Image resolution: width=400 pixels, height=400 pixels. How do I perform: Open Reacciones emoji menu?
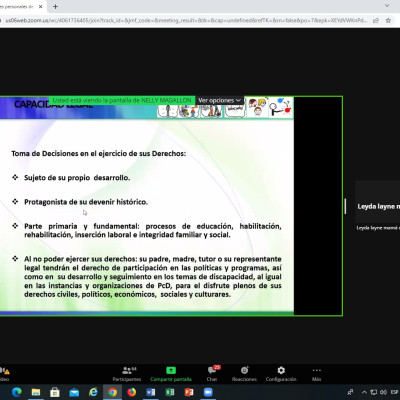[244, 374]
